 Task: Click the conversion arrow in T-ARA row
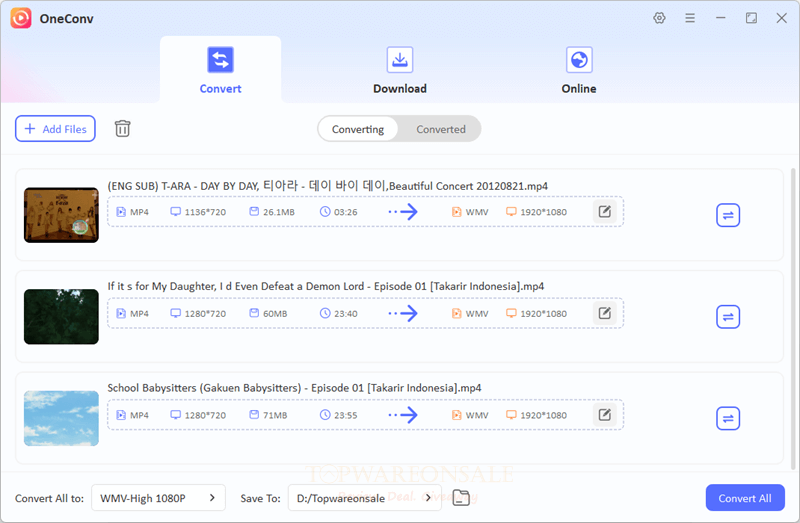coord(403,211)
